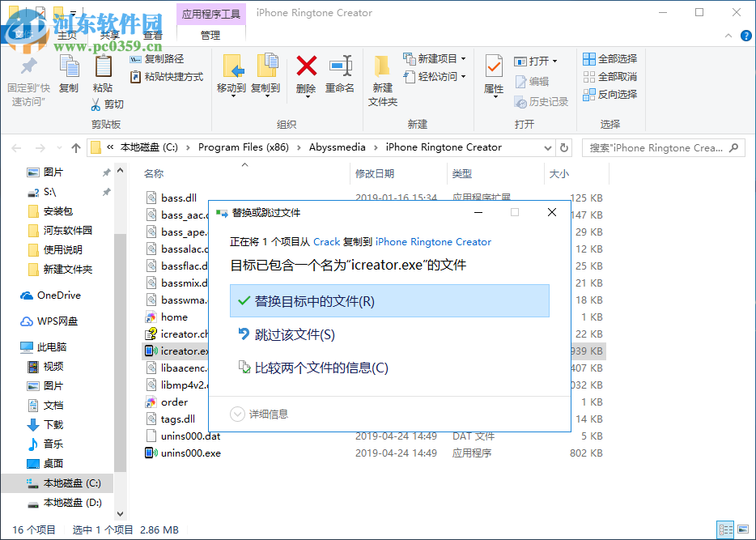Open the 管理 application tools tab

[x=210, y=35]
